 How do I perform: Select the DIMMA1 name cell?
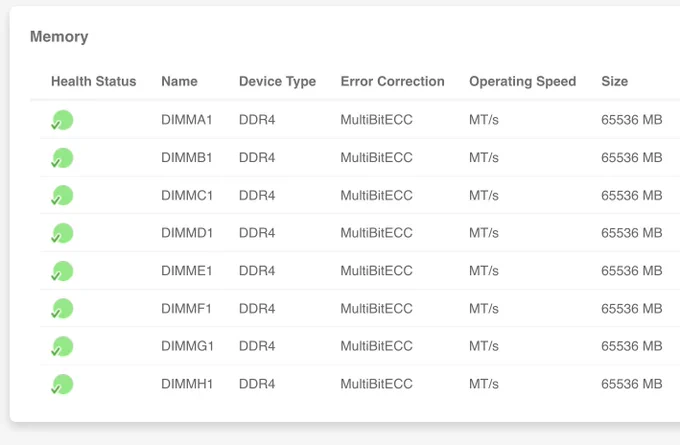[187, 120]
